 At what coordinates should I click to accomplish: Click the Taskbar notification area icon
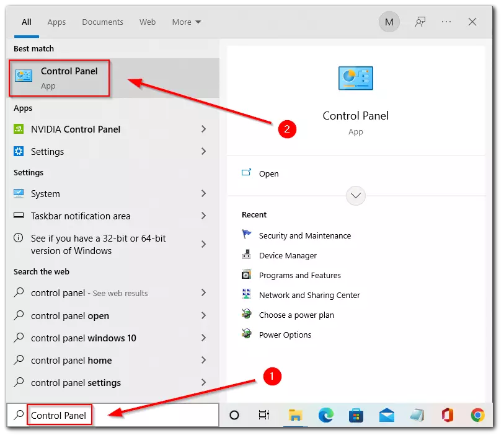pyautogui.click(x=19, y=216)
